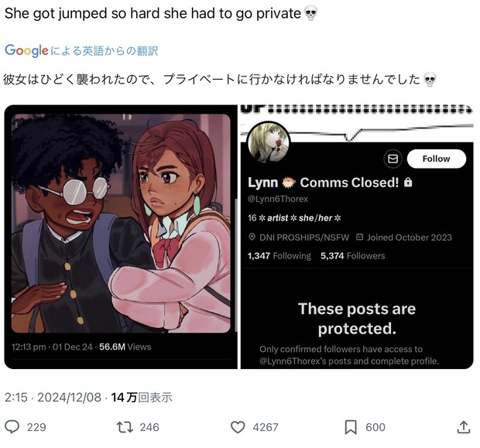
Task: Tap the retweet arrows icon
Action: (x=125, y=427)
